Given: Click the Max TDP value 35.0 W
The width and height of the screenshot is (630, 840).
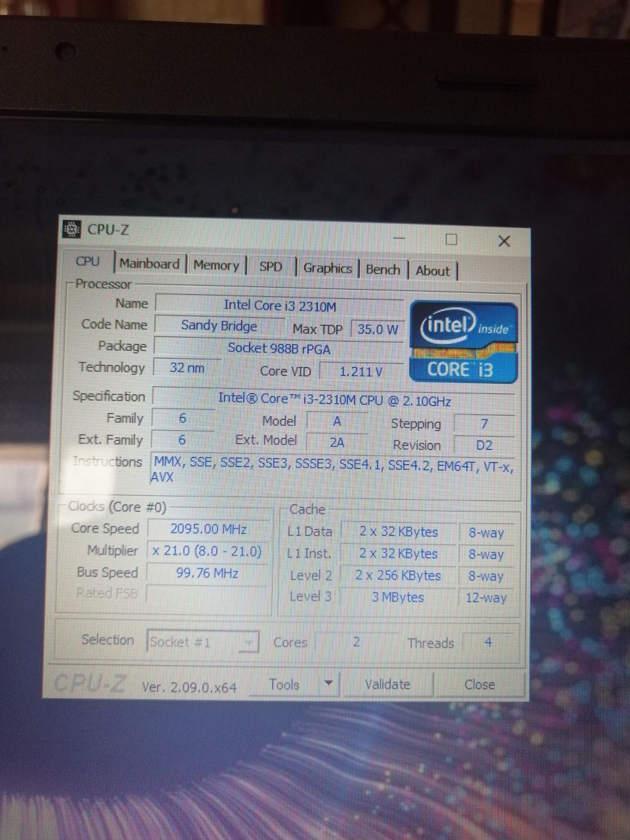Looking at the screenshot, I should click(377, 329).
